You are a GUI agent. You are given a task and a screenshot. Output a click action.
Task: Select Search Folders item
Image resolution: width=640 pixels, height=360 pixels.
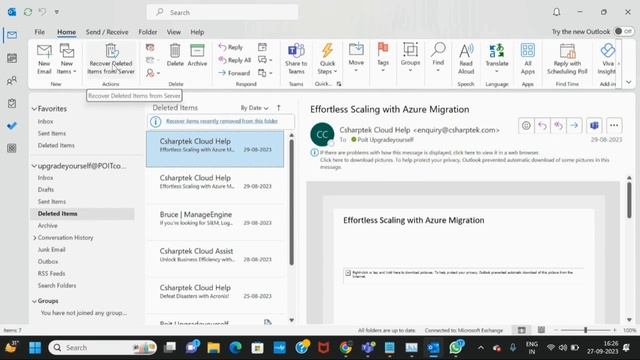57,286
